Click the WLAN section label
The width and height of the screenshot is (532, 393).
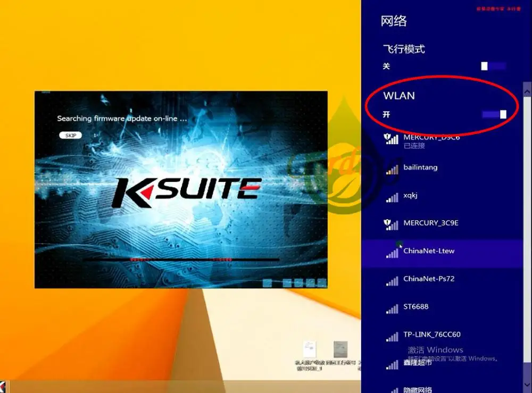(399, 96)
